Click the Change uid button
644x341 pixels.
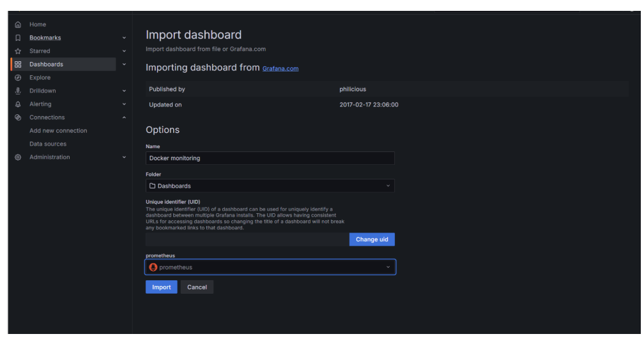point(372,239)
